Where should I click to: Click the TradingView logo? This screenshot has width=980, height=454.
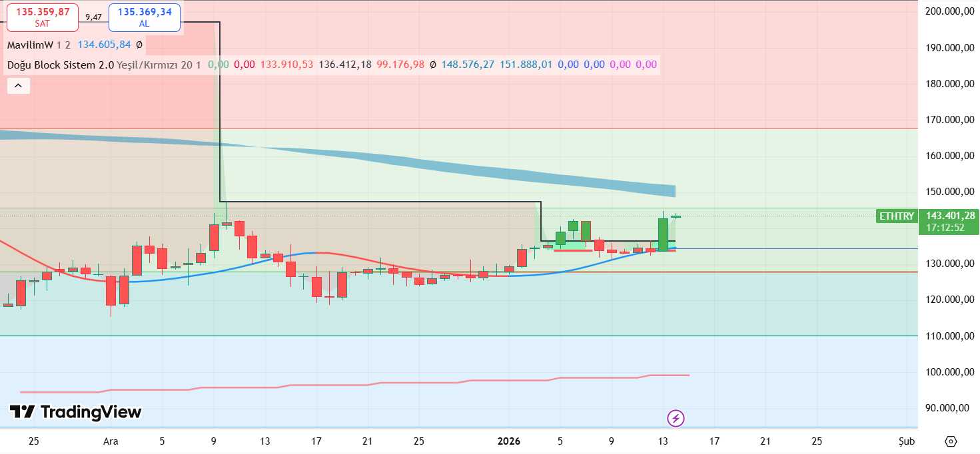pyautogui.click(x=75, y=412)
